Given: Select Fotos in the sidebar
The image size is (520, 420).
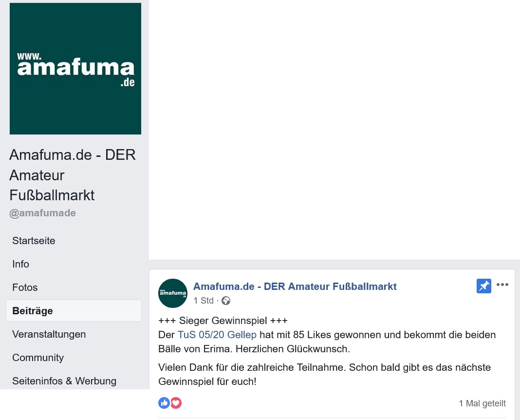Looking at the screenshot, I should pyautogui.click(x=25, y=287).
